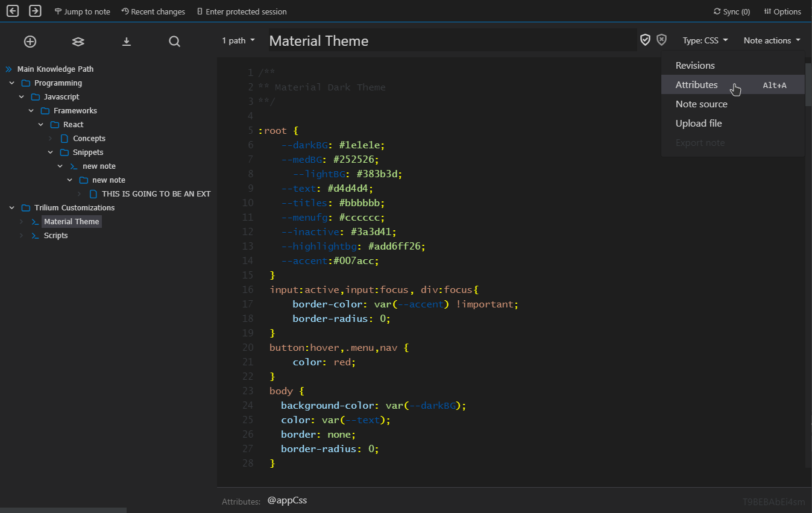
Task: Click the download arrow icon in sidebar
Action: coord(127,41)
